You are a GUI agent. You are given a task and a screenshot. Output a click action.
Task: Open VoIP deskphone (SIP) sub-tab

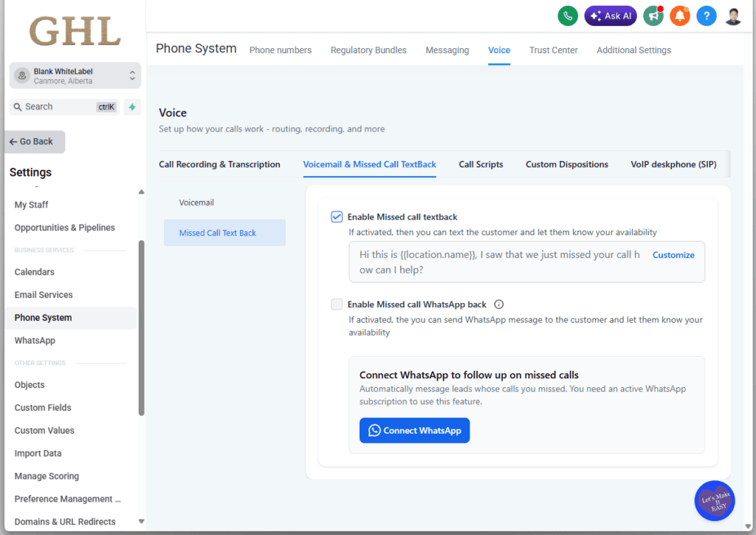click(x=673, y=165)
